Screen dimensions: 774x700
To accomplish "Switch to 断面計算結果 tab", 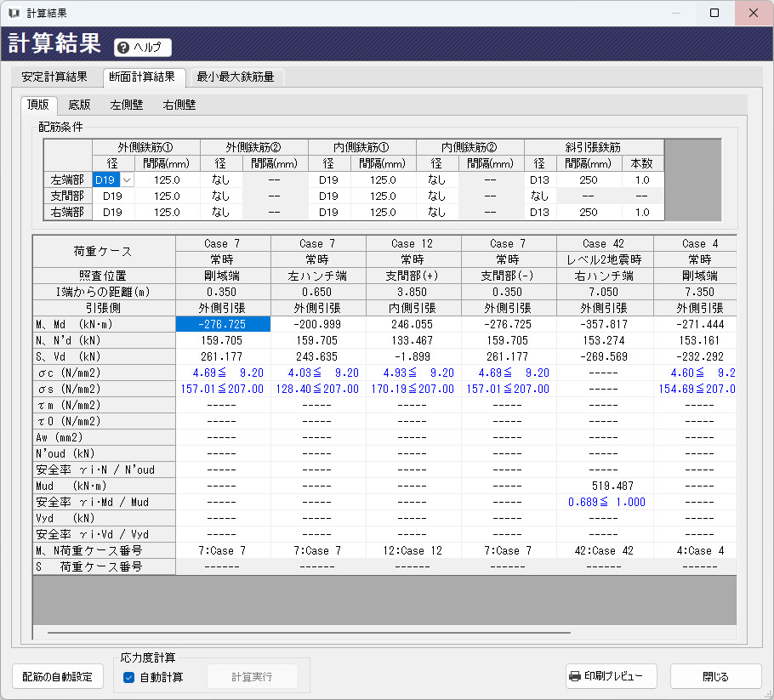I will pyautogui.click(x=142, y=77).
